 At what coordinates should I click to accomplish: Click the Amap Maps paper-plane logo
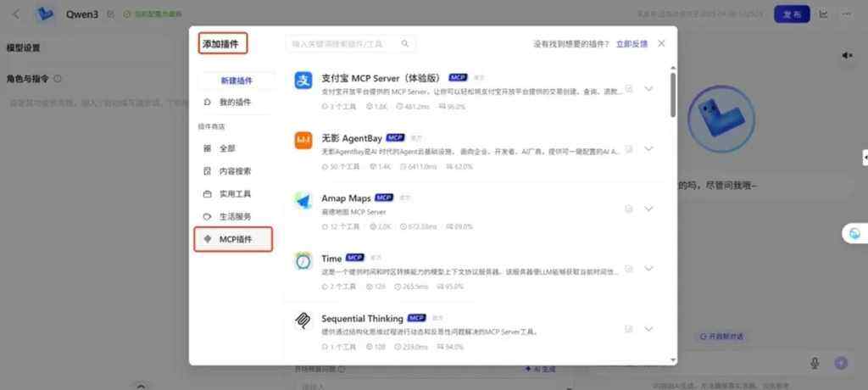303,201
